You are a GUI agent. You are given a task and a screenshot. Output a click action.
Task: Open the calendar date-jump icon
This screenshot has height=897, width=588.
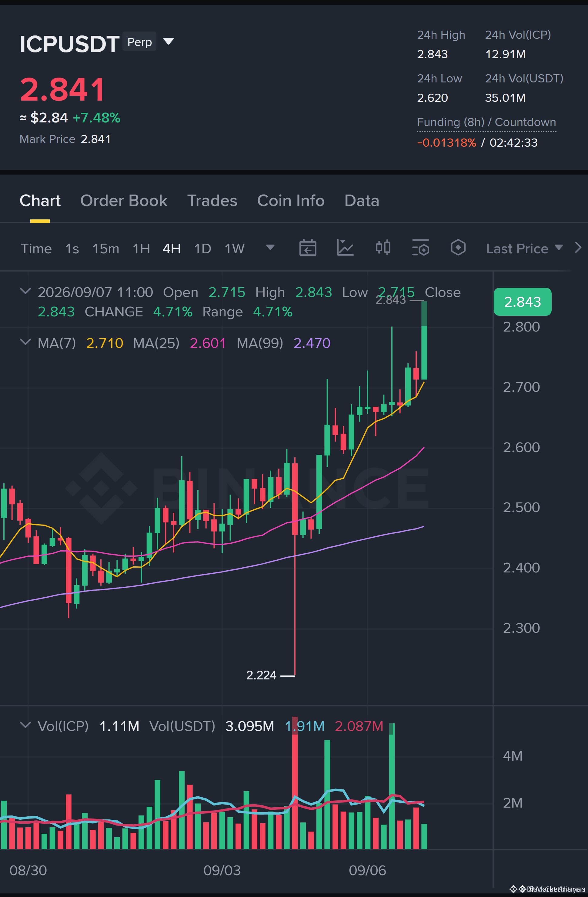point(308,248)
